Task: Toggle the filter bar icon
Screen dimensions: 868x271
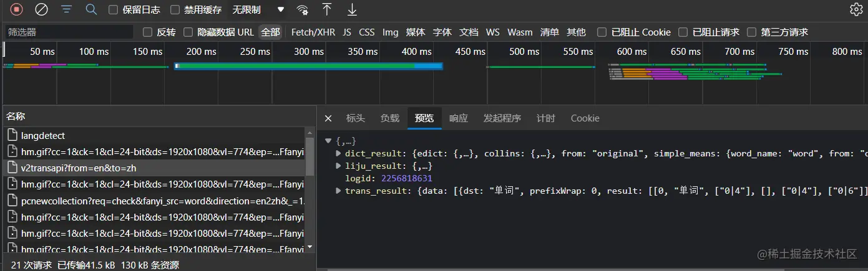Action: pyautogui.click(x=67, y=9)
